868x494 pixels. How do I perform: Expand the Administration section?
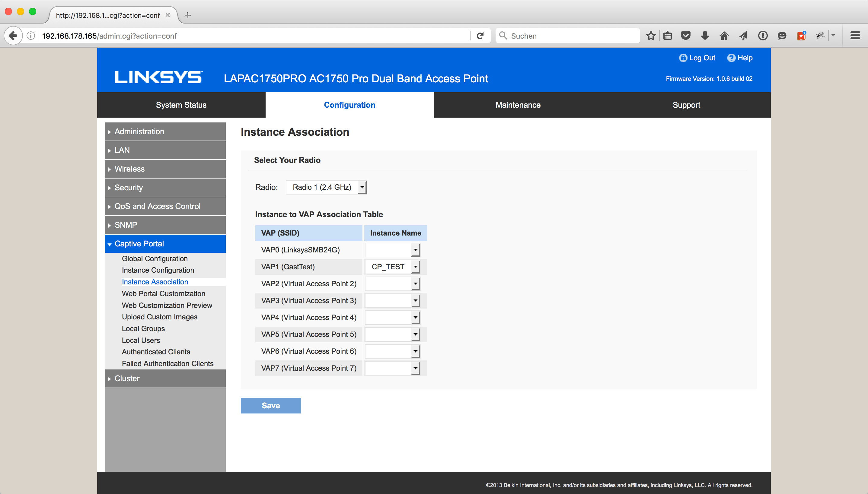point(165,131)
